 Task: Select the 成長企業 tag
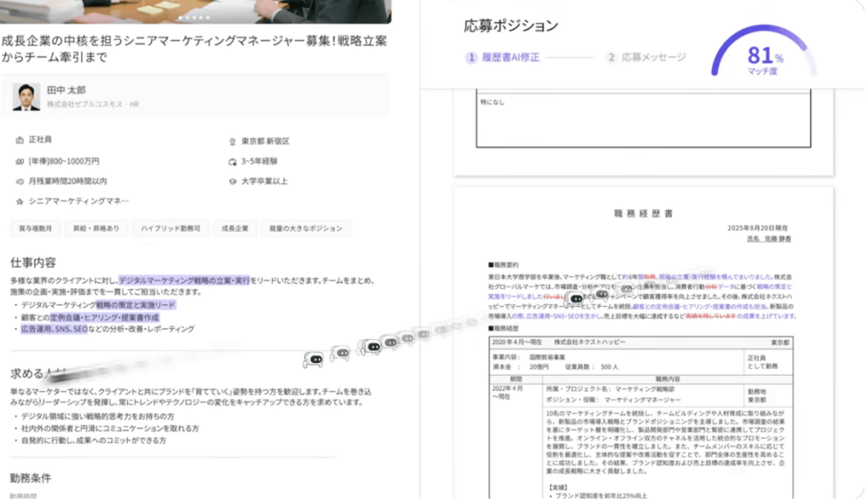pos(236,228)
